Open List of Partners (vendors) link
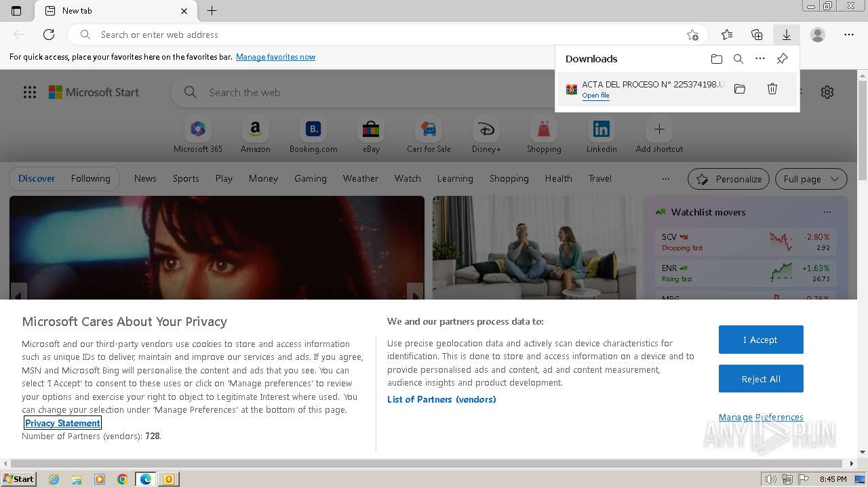The width and height of the screenshot is (868, 488). (441, 399)
